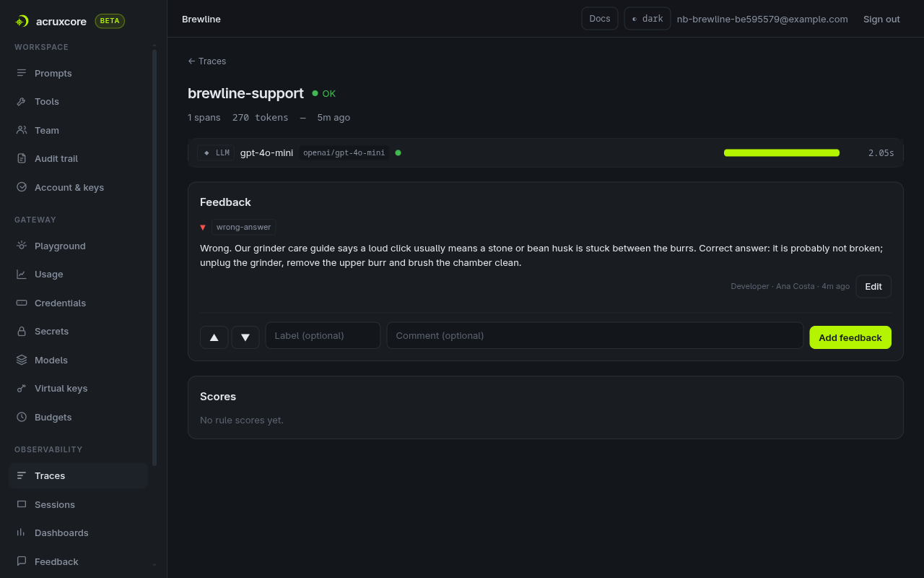Click the Brewline workspace name
The width and height of the screenshot is (924, 578).
(201, 19)
